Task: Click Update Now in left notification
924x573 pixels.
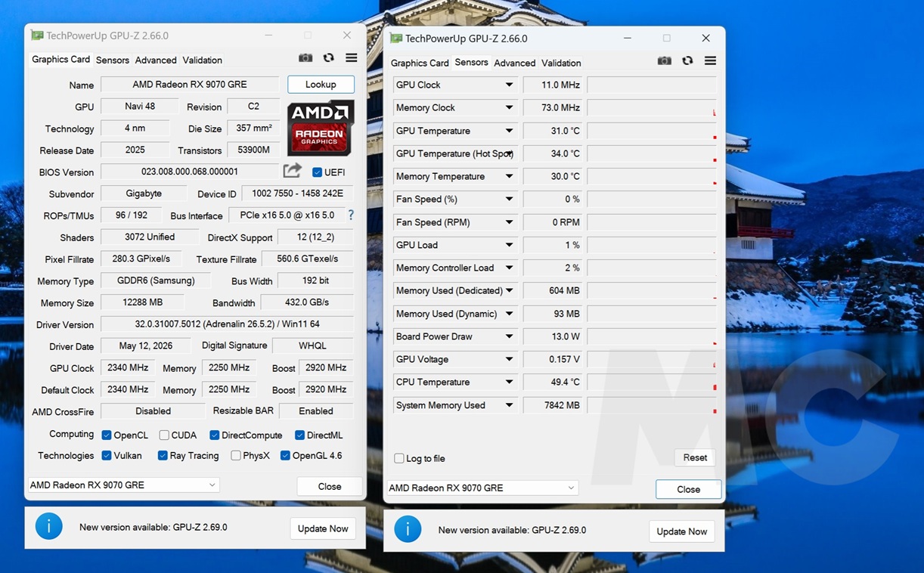Action: (x=323, y=528)
